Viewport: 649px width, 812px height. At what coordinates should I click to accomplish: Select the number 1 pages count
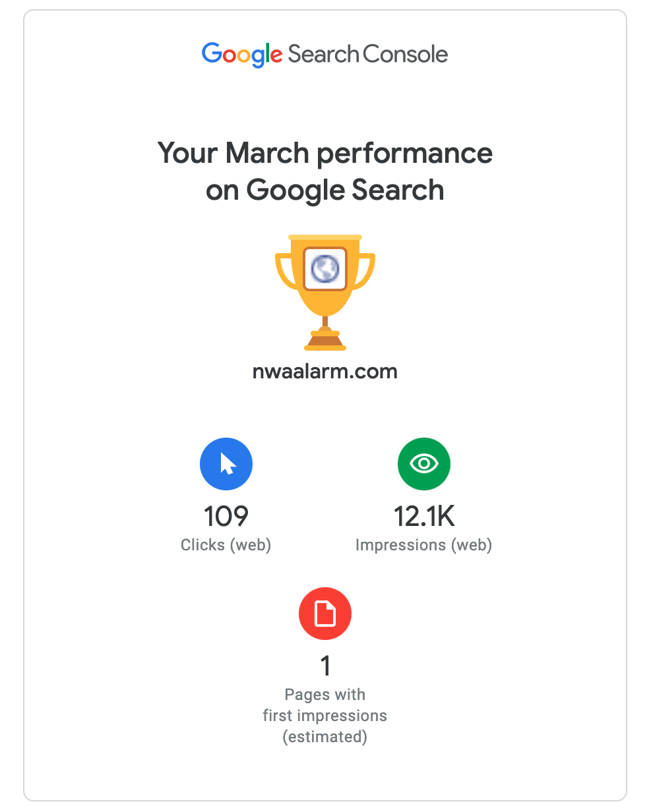pos(325,666)
